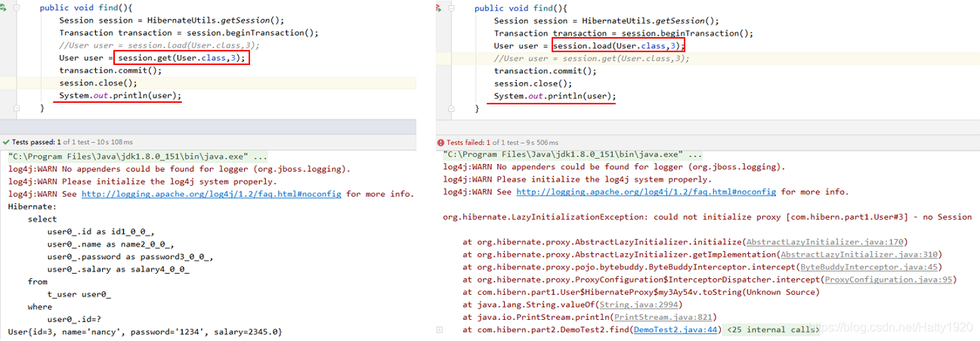Image resolution: width=980 pixels, height=341 pixels.
Task: Click 't_user user0_' SQL line
Action: pos(79,294)
